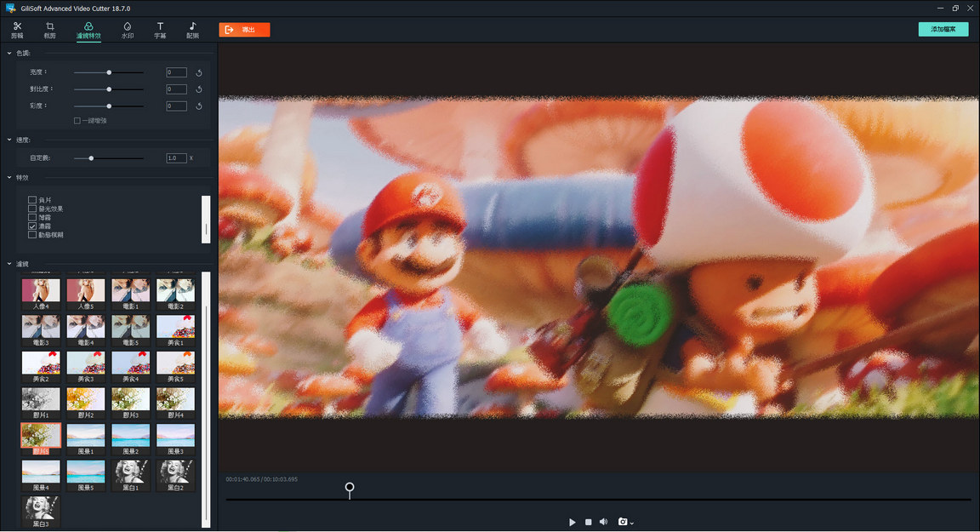The image size is (980, 532).
Task: Click the 對比度 value input field
Action: (x=176, y=89)
